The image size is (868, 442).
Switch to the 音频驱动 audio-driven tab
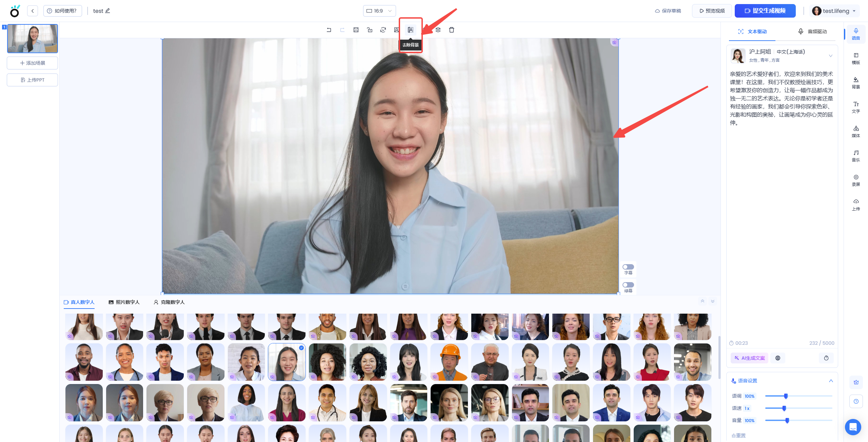pos(813,31)
